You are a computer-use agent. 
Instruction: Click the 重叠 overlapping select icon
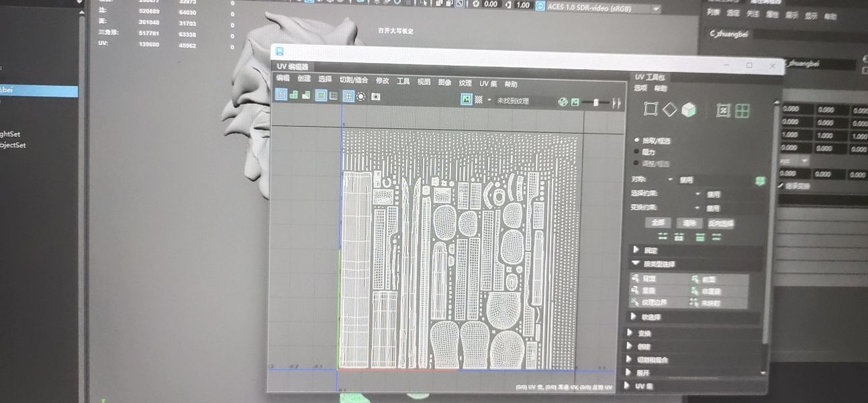point(636,291)
